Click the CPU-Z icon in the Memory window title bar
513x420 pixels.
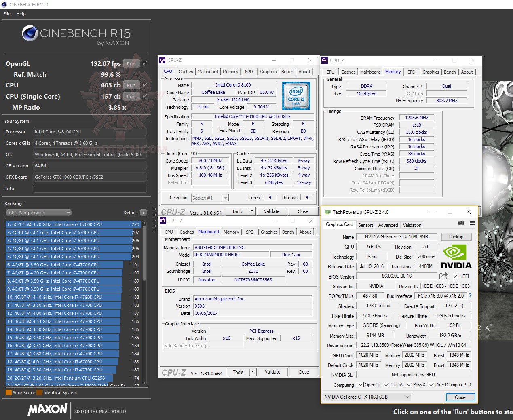pyautogui.click(x=325, y=61)
